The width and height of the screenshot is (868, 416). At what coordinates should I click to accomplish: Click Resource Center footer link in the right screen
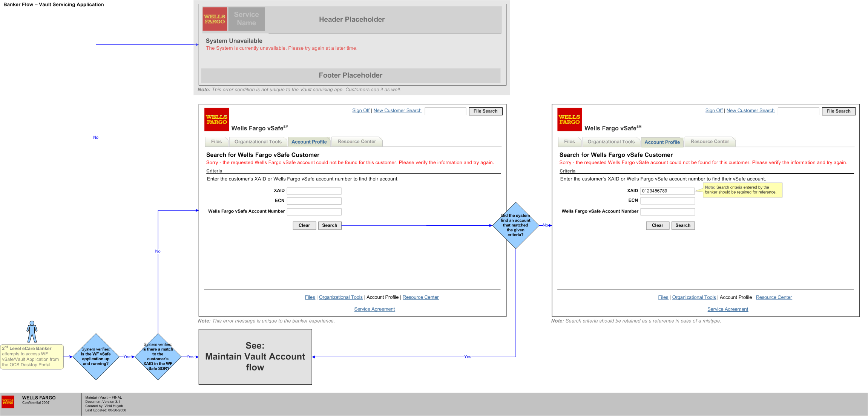(774, 297)
